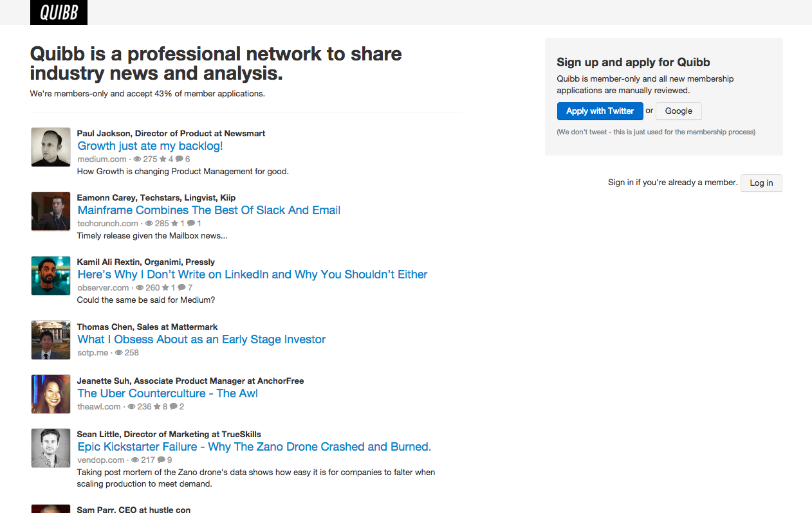The height and width of the screenshot is (513, 812).
Task: Click 'Eamonn Carey, Techstars, Lingvist, Kiip' text
Action: (x=156, y=197)
